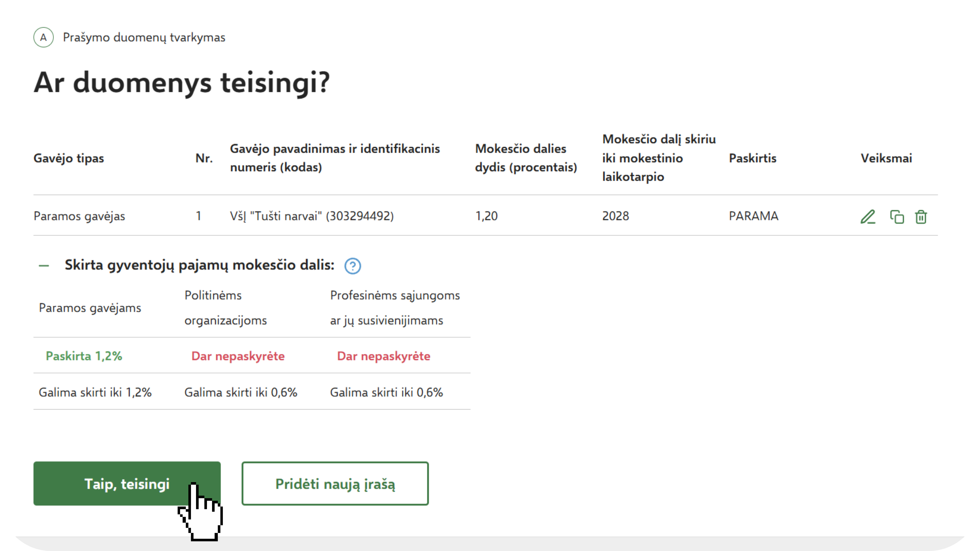Image resolution: width=980 pixels, height=551 pixels.
Task: Confirm with Taip, teisingi button
Action: (127, 483)
